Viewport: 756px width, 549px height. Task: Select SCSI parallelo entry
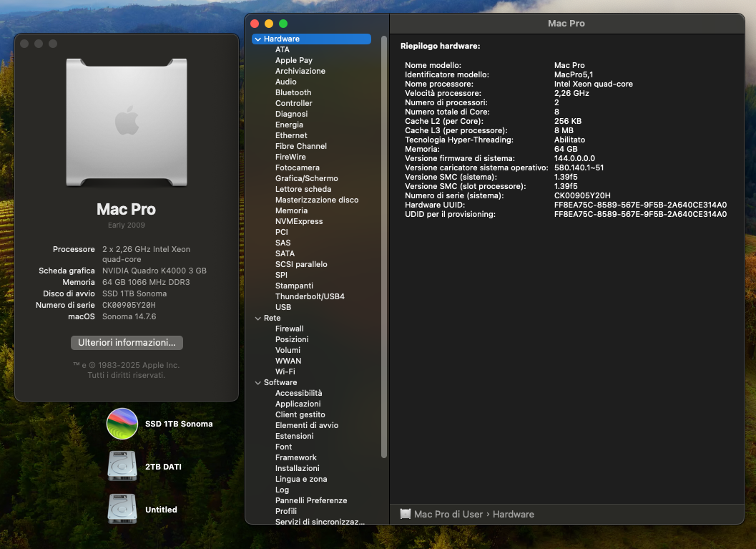click(x=301, y=264)
